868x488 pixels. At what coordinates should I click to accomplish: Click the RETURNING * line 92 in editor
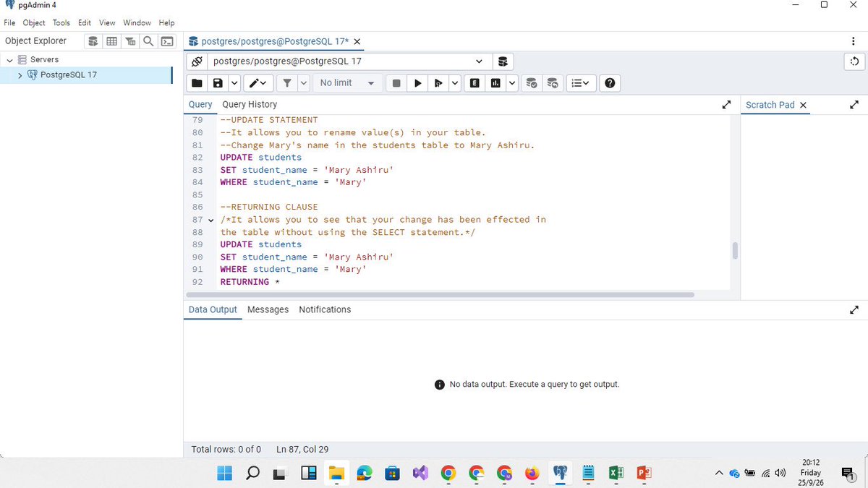click(x=250, y=282)
